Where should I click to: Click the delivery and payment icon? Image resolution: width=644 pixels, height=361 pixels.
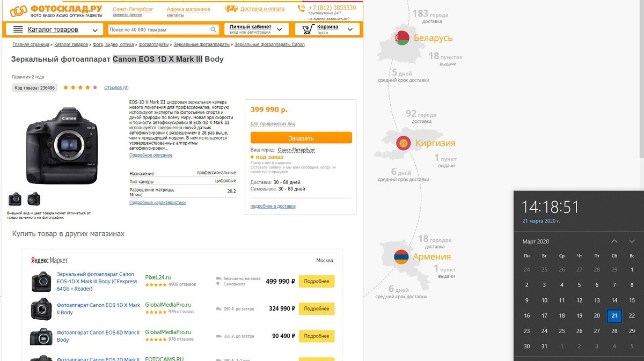(231, 9)
